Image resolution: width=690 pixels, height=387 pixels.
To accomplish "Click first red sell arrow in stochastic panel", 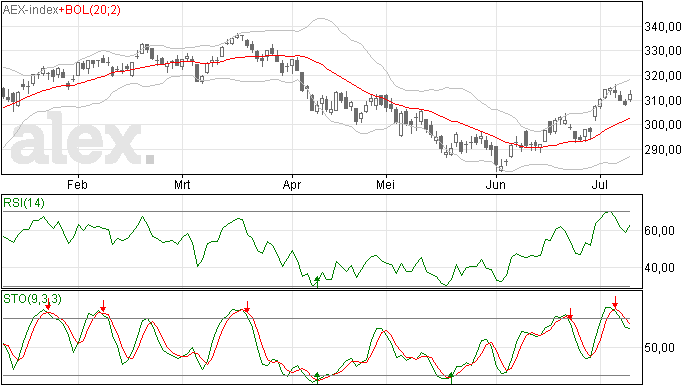I will point(48,305).
